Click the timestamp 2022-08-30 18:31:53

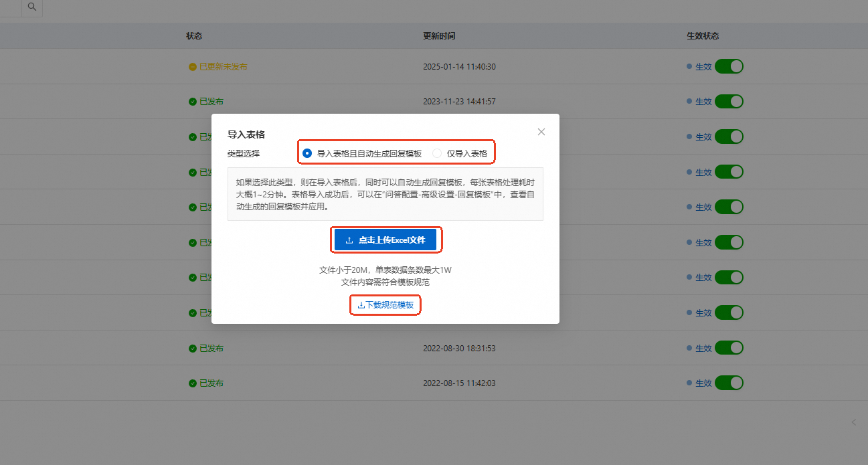tap(459, 349)
